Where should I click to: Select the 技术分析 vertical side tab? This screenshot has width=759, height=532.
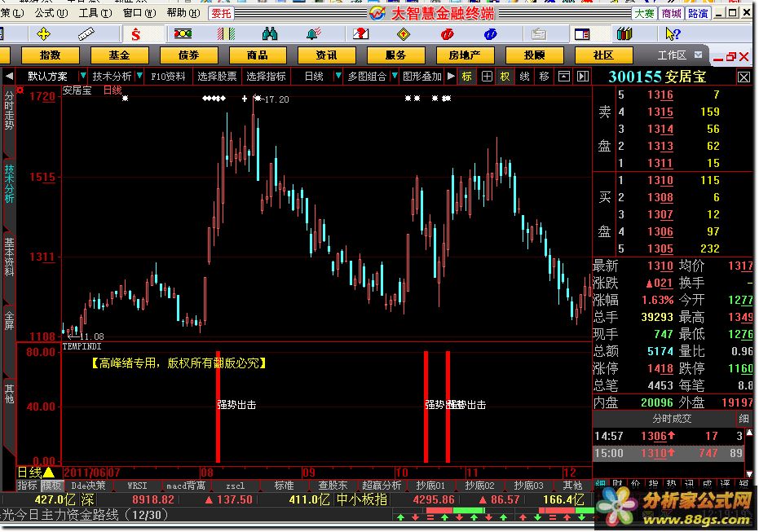coord(9,184)
